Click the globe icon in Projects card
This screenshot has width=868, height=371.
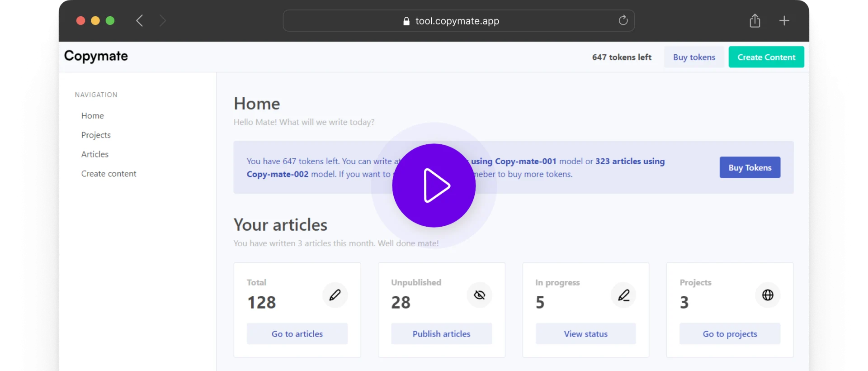[767, 295]
